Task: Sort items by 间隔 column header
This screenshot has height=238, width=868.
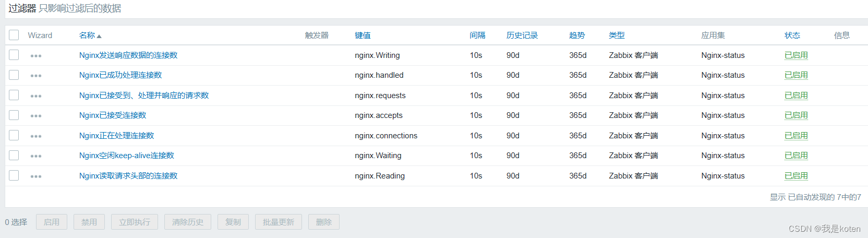Action: [x=477, y=35]
